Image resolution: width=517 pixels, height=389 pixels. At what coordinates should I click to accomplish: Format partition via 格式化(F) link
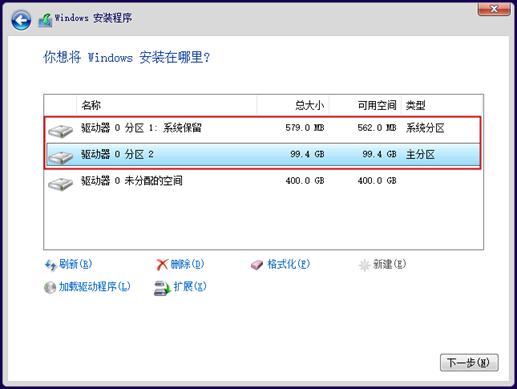click(288, 264)
